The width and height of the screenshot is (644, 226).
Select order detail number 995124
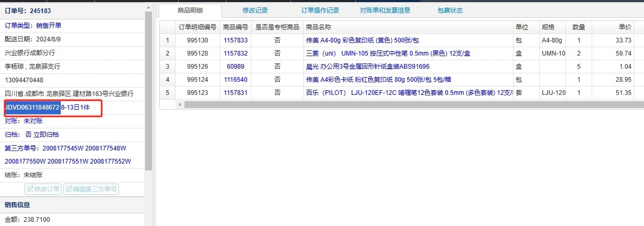pos(198,80)
